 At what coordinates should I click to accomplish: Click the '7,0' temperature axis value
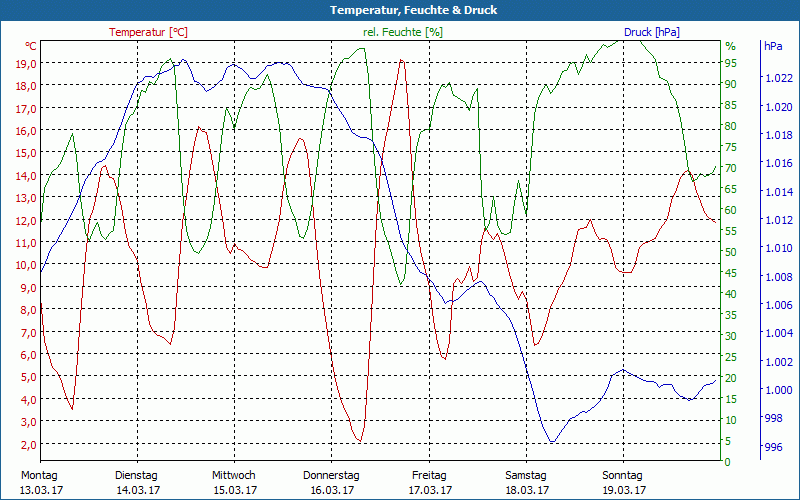[29, 332]
